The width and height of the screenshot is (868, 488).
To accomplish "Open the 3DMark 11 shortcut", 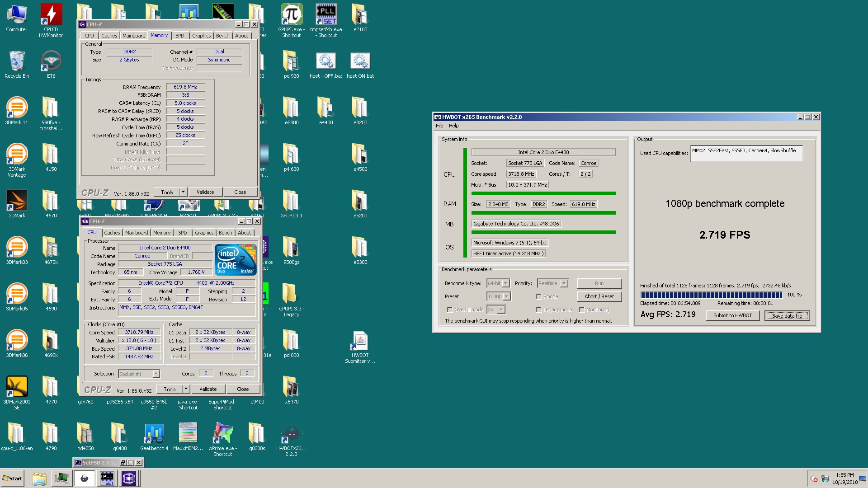I will click(17, 111).
